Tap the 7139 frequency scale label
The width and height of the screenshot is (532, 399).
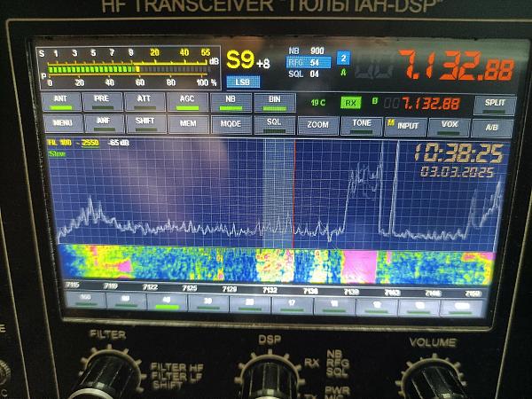[351, 292]
